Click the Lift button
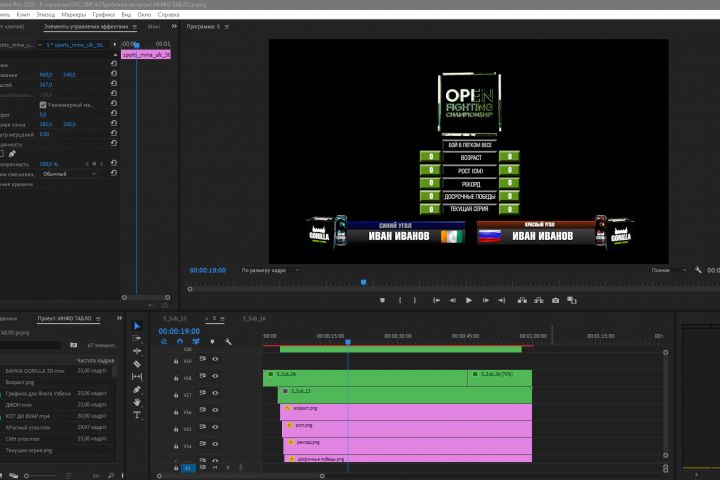Image resolution: width=720 pixels, height=480 pixels. click(522, 300)
